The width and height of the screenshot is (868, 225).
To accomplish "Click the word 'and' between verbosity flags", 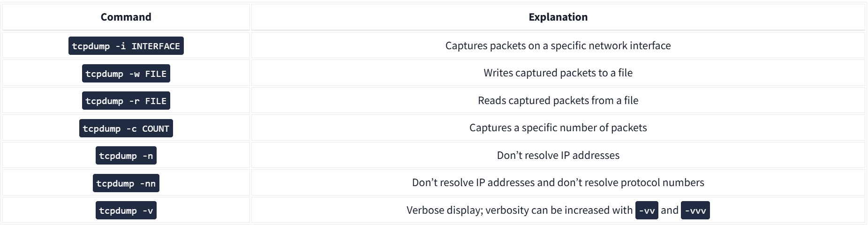I will [669, 210].
